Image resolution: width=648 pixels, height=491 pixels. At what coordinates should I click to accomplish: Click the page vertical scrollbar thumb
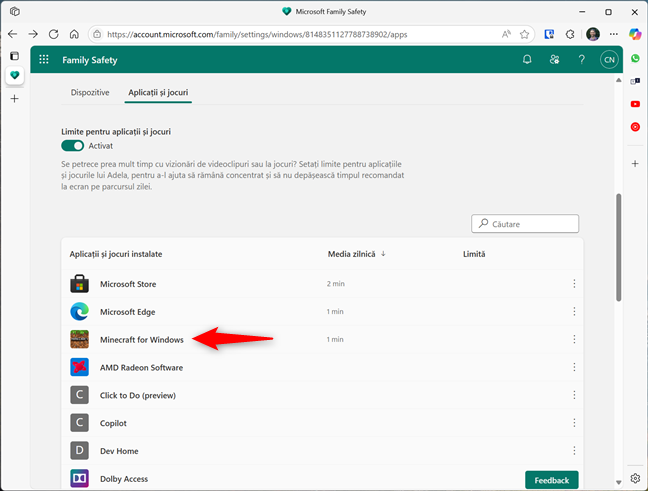pyautogui.click(x=619, y=247)
